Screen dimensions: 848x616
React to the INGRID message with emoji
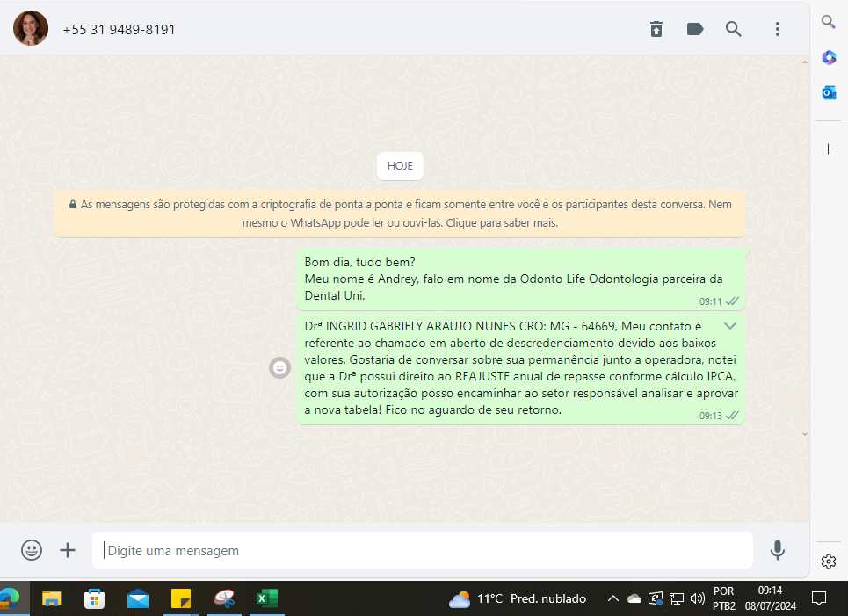coord(279,368)
